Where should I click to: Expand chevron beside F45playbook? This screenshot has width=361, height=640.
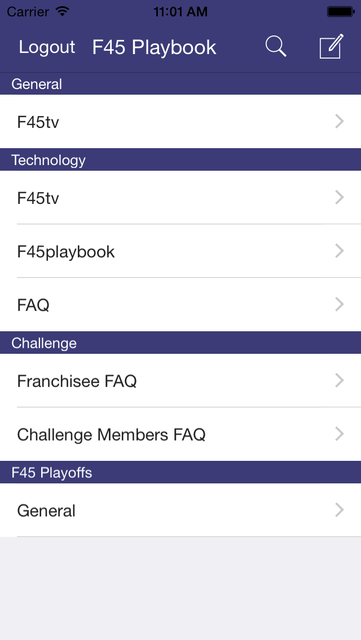tap(339, 251)
